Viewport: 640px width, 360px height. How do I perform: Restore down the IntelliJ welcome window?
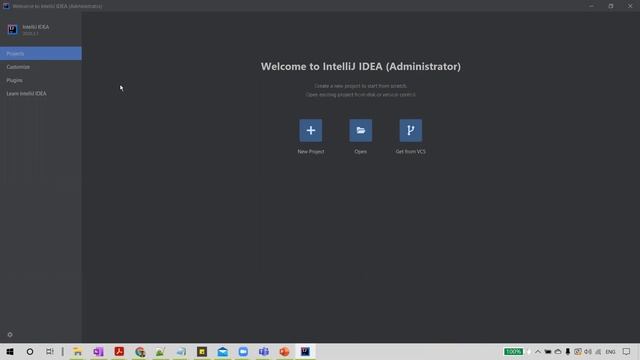pos(611,6)
